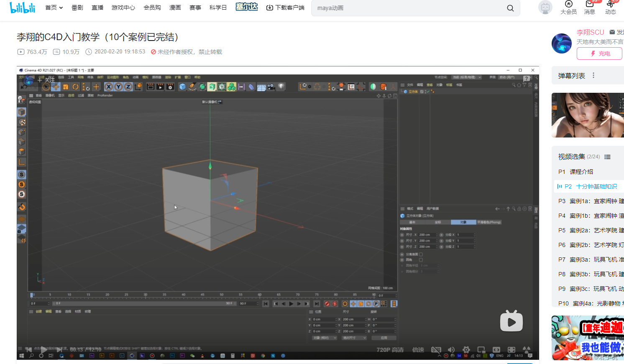This screenshot has width=624, height=364.
Task: Click the user avatar in header
Action: [545, 8]
